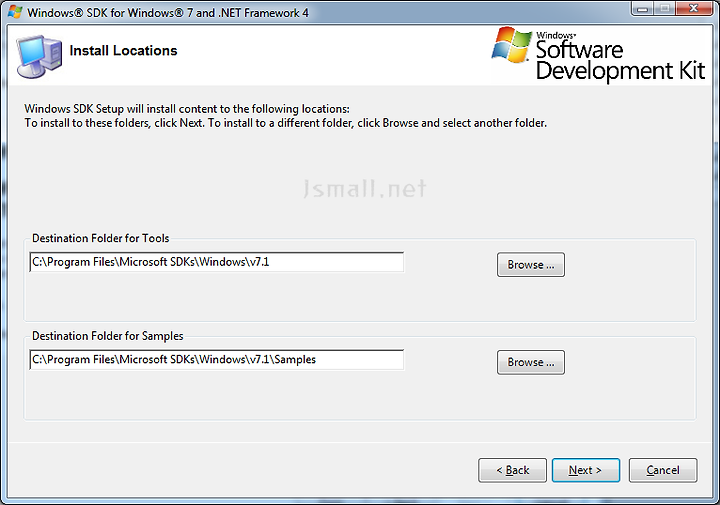
Task: Click the maximize window button
Action: click(664, 9)
